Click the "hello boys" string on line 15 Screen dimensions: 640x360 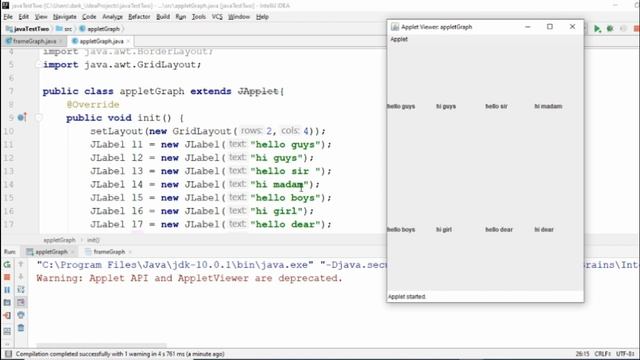[x=285, y=198]
